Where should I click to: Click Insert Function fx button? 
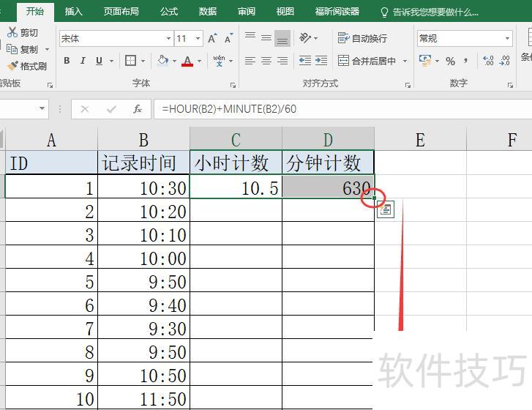coord(138,109)
